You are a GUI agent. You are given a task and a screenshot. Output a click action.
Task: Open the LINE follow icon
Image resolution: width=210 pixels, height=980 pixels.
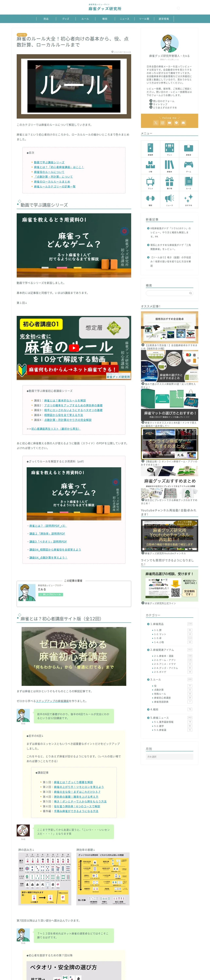click(176, 123)
